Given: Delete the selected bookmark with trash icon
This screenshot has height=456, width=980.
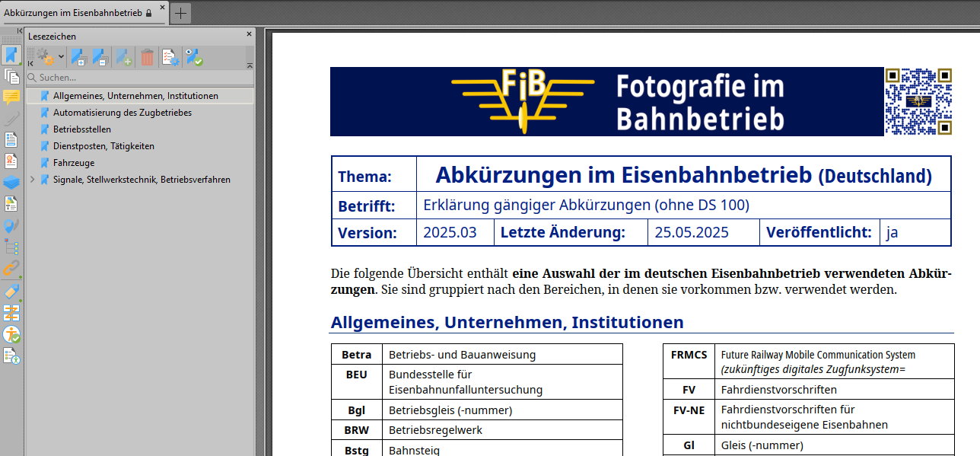Looking at the screenshot, I should [147, 57].
